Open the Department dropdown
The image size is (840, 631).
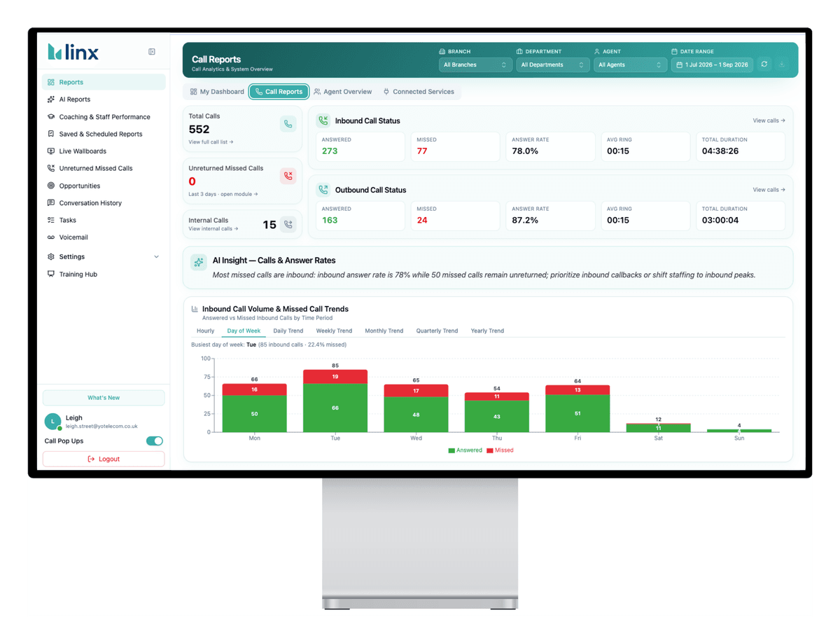[552, 65]
